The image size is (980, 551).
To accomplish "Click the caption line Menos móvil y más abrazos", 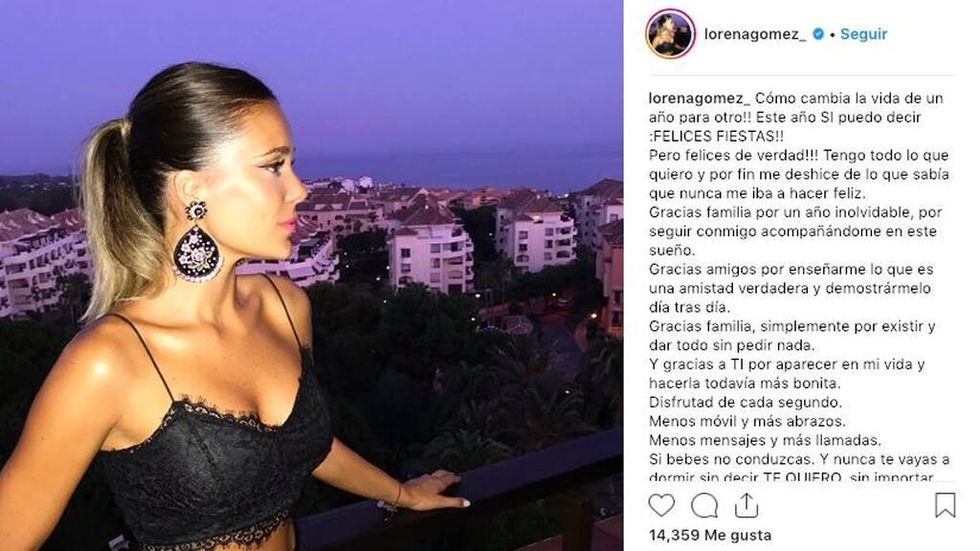I will [x=746, y=421].
